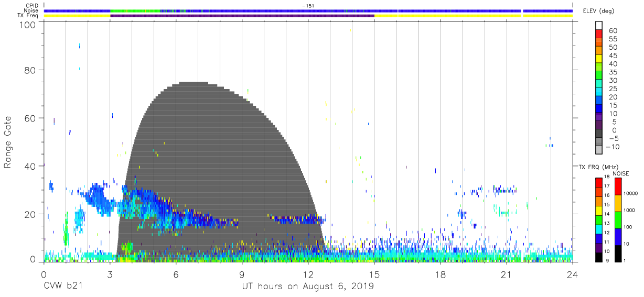Click the '21' UT hour tick label
This screenshot has height=297, width=644.
click(506, 274)
